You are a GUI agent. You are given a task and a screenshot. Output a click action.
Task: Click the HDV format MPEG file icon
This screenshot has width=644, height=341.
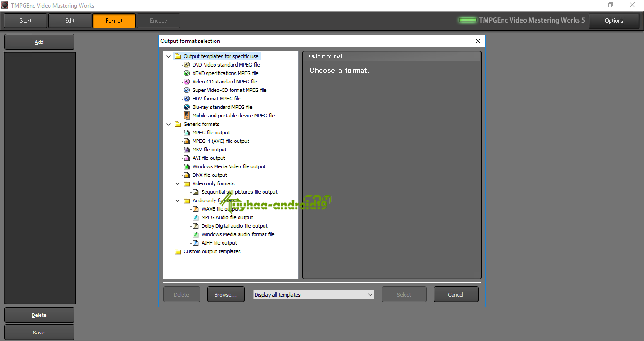[x=187, y=99]
